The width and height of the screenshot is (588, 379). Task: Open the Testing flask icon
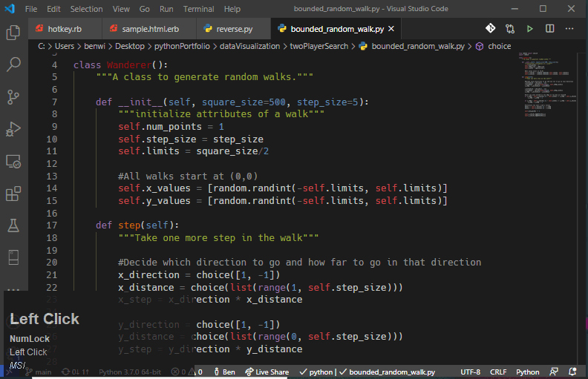13,225
